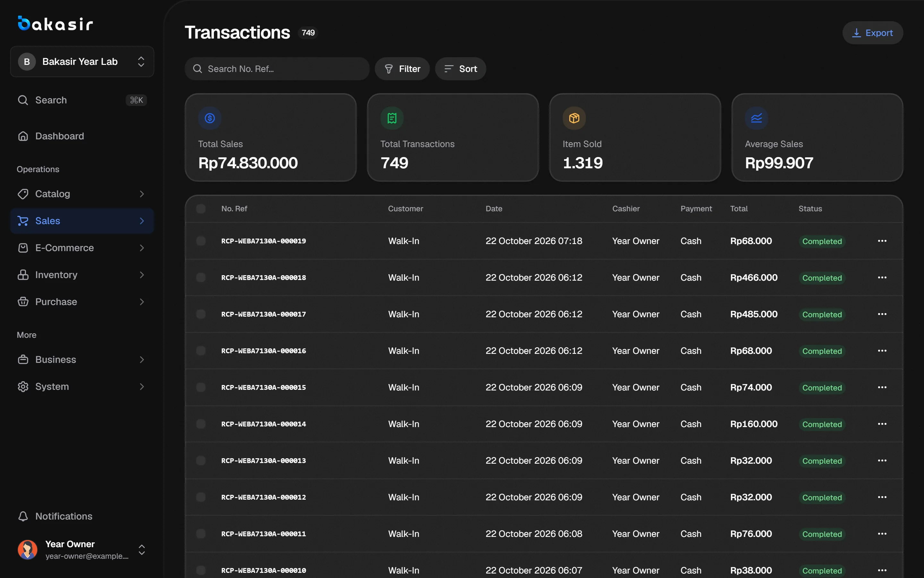Click the Year Owner profile avatar
Screen dimensions: 924x578
28,550
